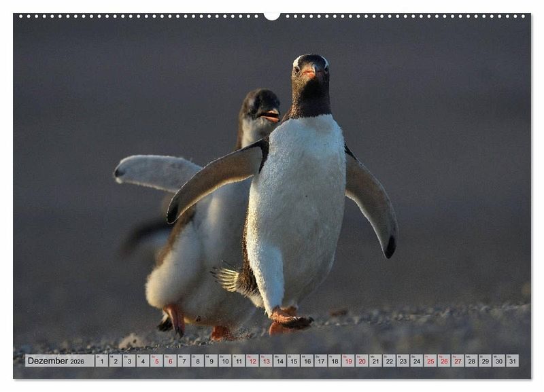Pick day 31 at end of calendar
This screenshot has width=544, height=392.
point(512,361)
